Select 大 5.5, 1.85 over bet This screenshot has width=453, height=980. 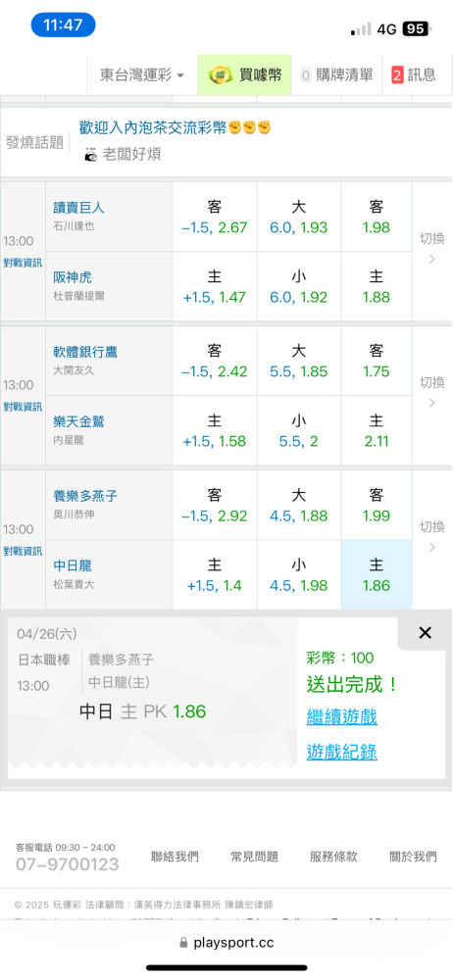[299, 362]
